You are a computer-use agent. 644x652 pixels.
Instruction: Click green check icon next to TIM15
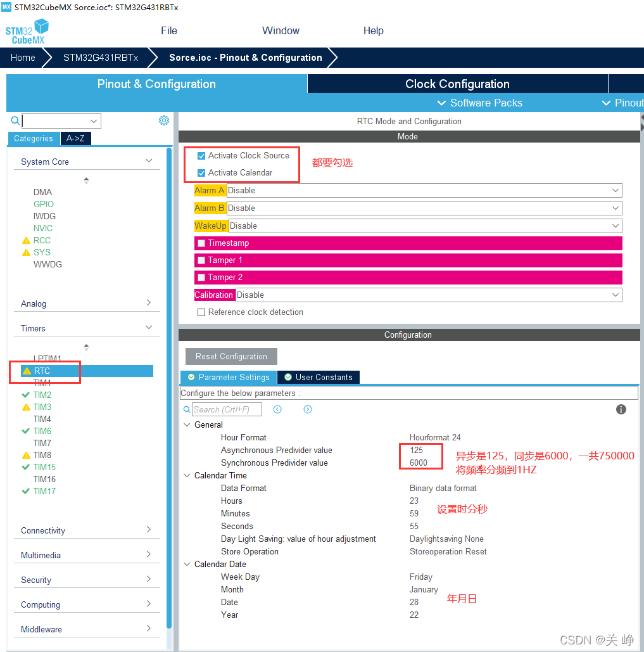26,467
